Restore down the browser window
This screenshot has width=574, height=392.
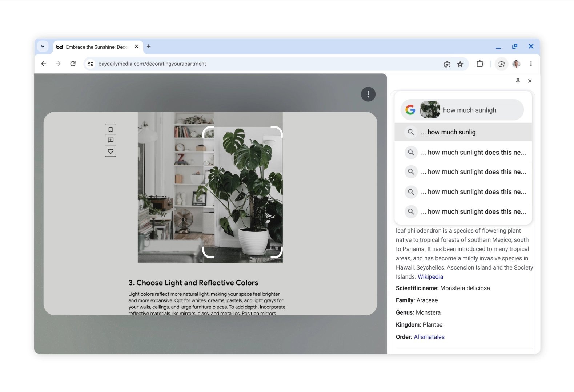pos(515,47)
